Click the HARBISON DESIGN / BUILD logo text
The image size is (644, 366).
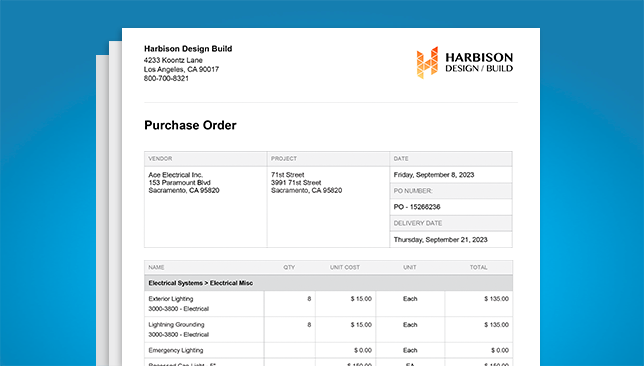click(479, 62)
